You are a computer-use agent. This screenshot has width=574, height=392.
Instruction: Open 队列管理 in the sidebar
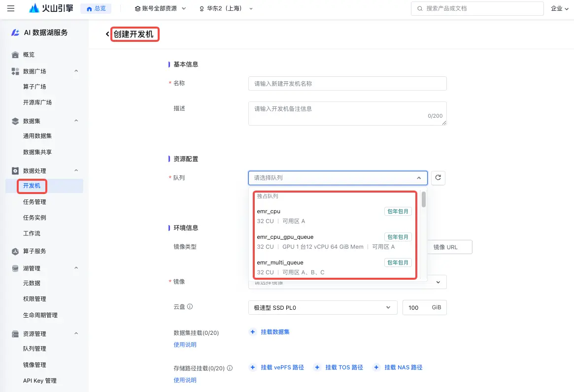coord(34,349)
